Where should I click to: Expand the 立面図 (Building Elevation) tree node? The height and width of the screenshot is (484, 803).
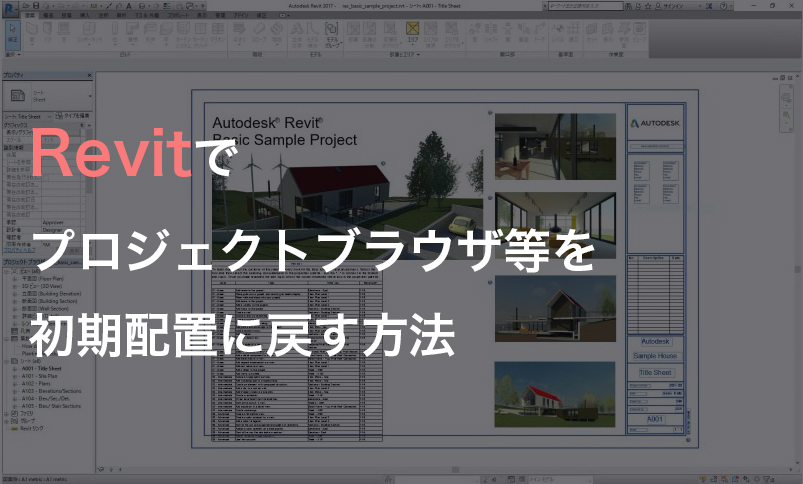(15, 294)
